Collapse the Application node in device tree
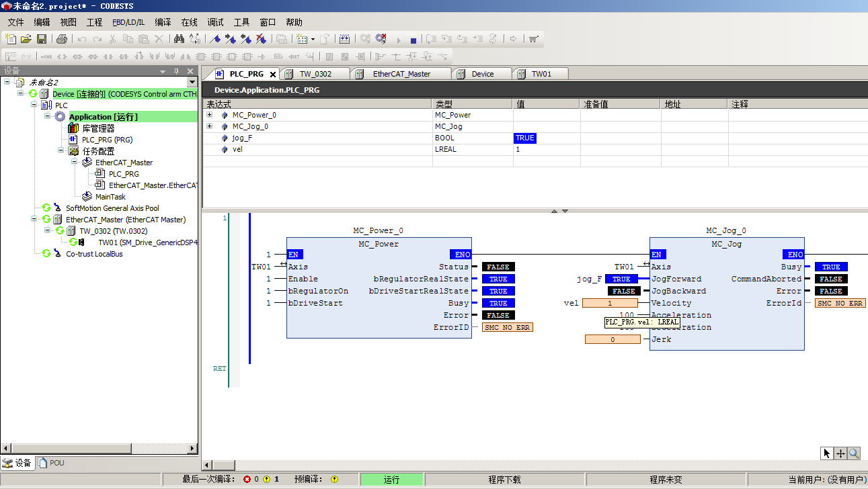This screenshot has width=868, height=489. coord(48,117)
